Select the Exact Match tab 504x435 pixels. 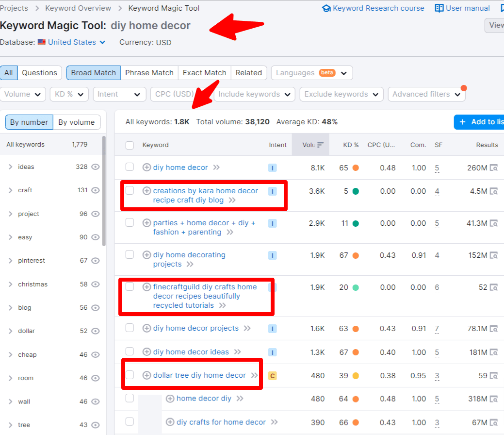204,72
